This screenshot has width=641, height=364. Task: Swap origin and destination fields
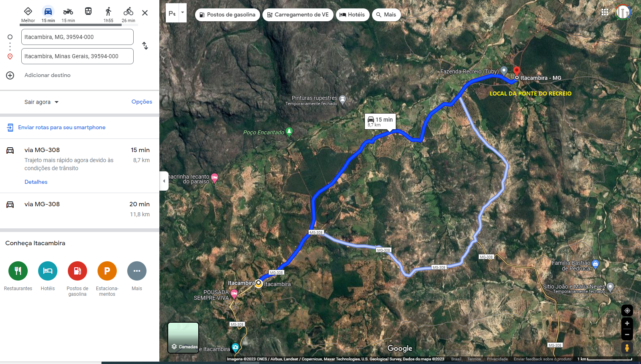click(x=145, y=46)
